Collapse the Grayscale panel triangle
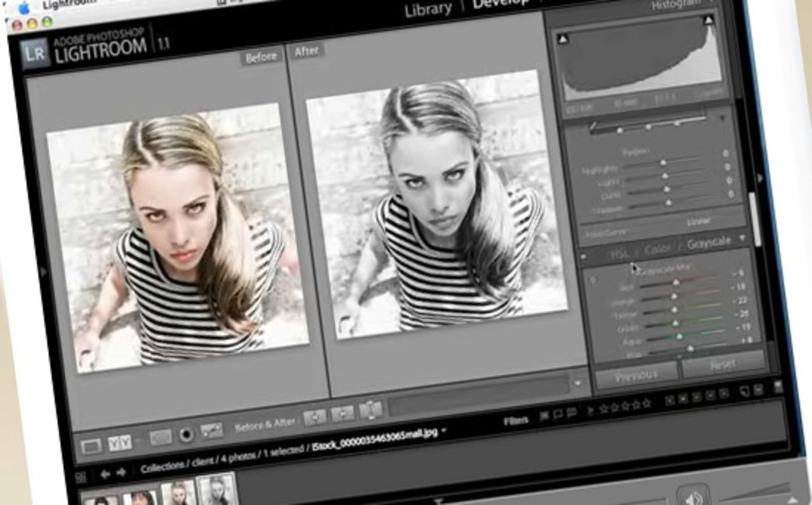Image resolution: width=812 pixels, height=505 pixels. (741, 239)
